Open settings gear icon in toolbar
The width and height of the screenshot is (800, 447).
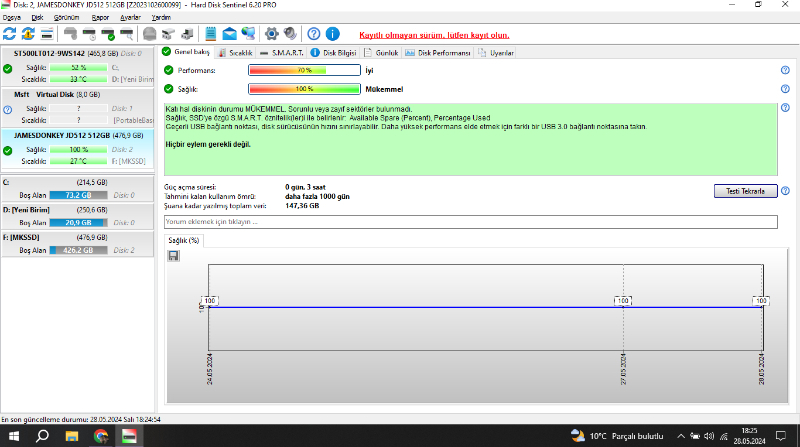(x=271, y=34)
